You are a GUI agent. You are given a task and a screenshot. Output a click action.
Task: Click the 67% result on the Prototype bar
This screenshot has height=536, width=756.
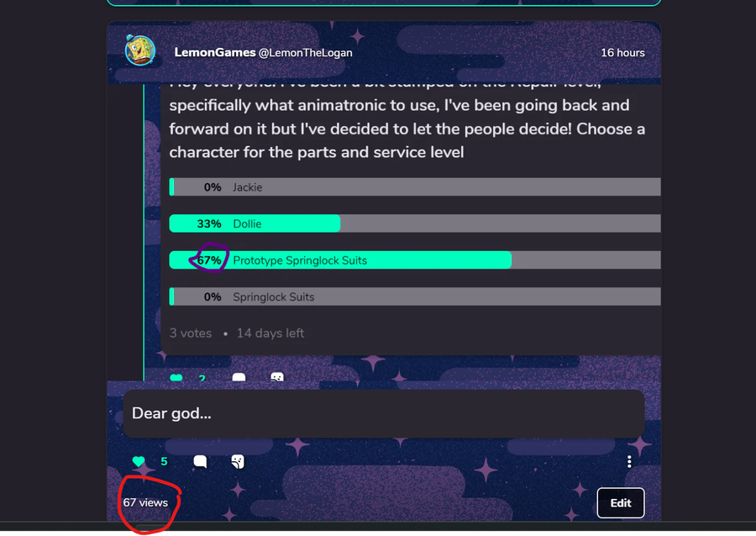(209, 260)
